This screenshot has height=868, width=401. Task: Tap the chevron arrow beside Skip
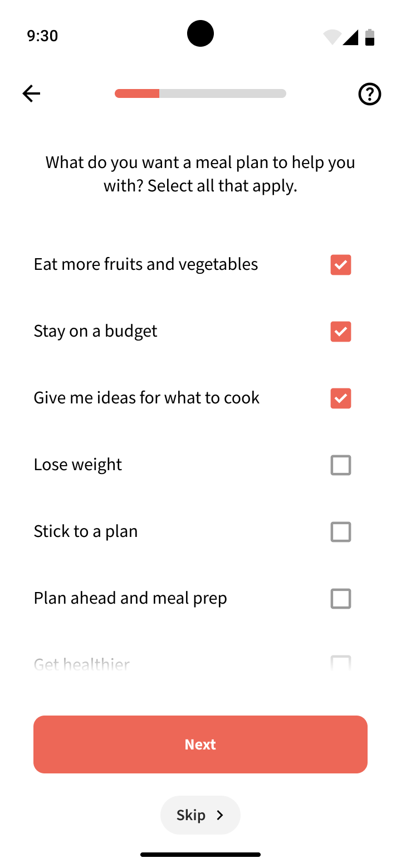[220, 815]
